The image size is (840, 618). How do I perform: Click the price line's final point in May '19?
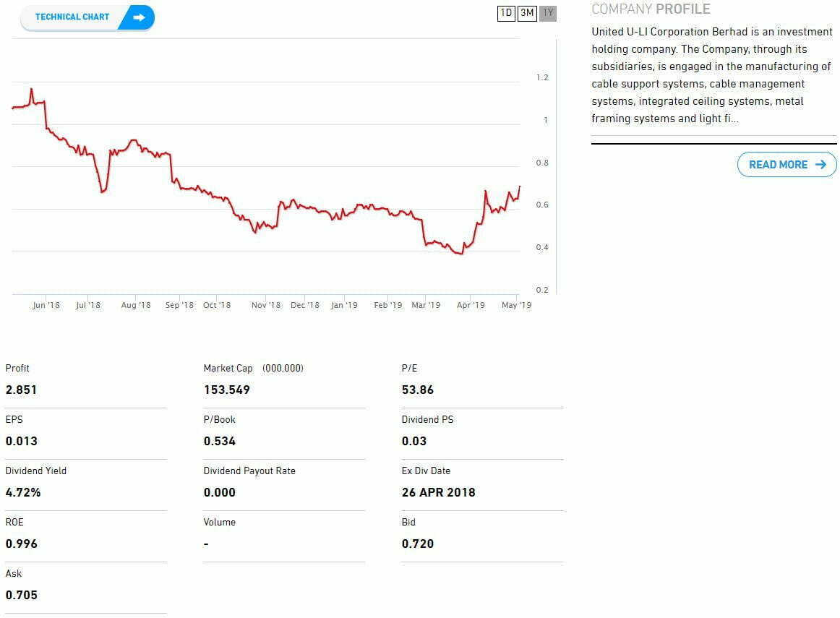click(520, 186)
